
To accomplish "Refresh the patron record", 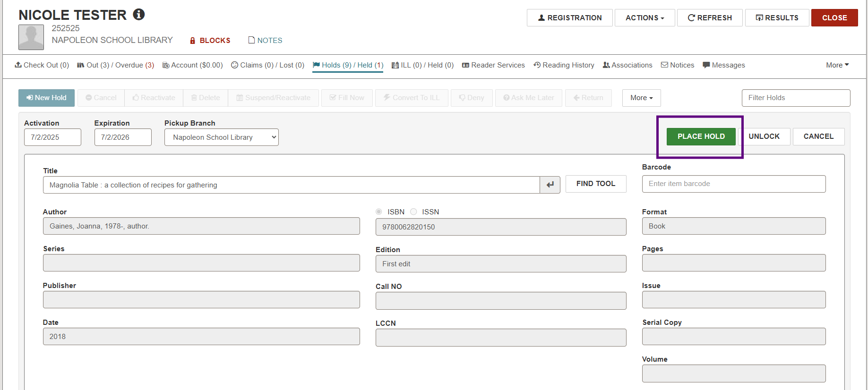I will point(710,18).
